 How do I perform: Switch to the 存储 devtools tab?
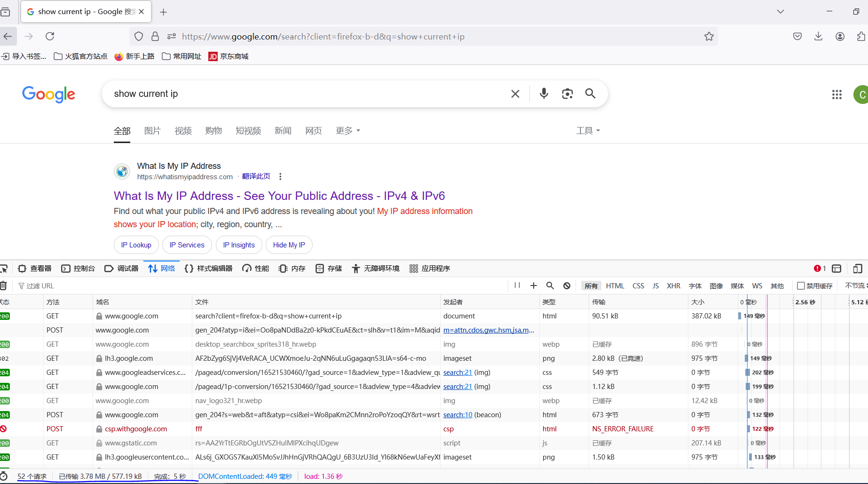click(x=329, y=269)
